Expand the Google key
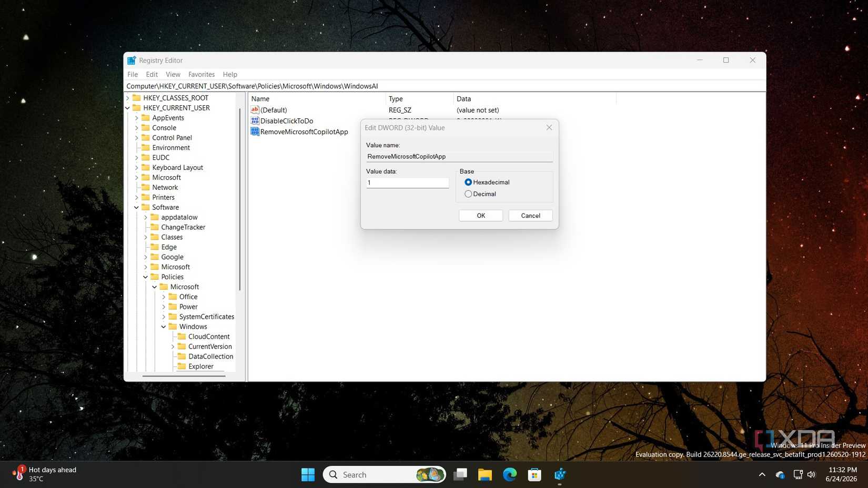Viewport: 868px width, 488px height. point(146,257)
